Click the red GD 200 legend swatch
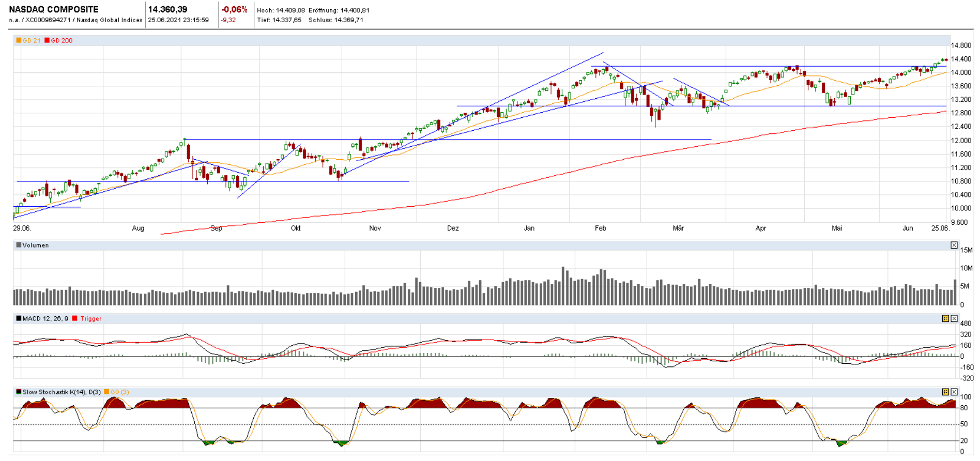This screenshot has height=461, width=980. 47,40
